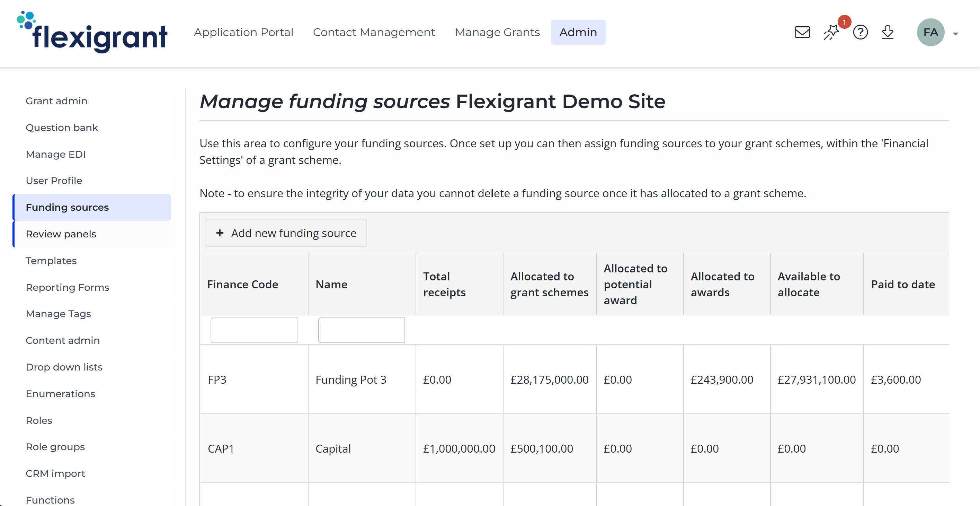Open Reporting Forms in sidebar
980x506 pixels.
[x=68, y=287]
